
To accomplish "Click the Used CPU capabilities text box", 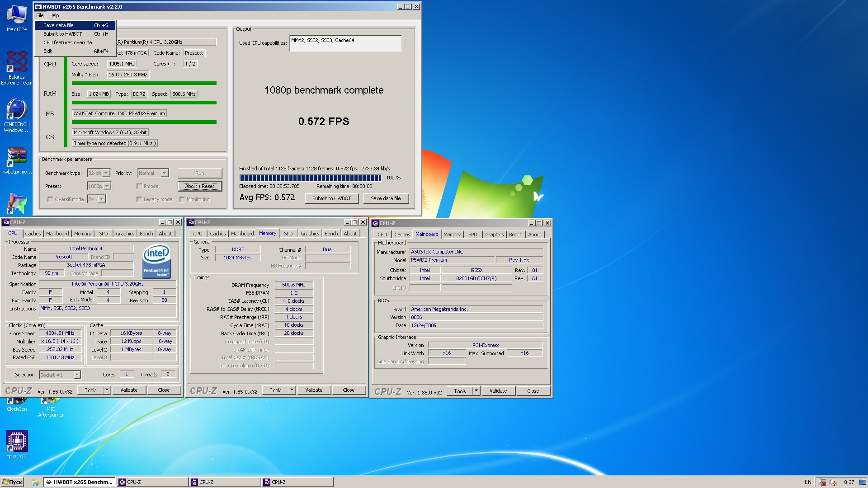I will (345, 43).
